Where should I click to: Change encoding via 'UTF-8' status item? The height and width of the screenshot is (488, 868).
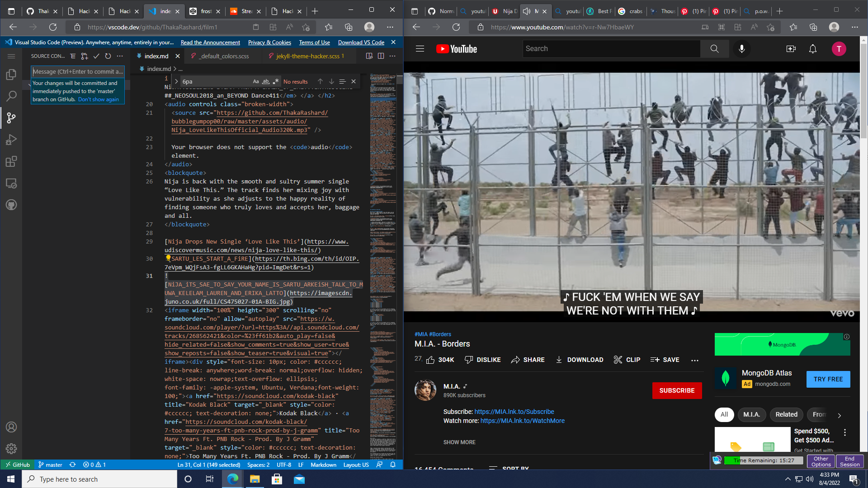click(x=284, y=465)
